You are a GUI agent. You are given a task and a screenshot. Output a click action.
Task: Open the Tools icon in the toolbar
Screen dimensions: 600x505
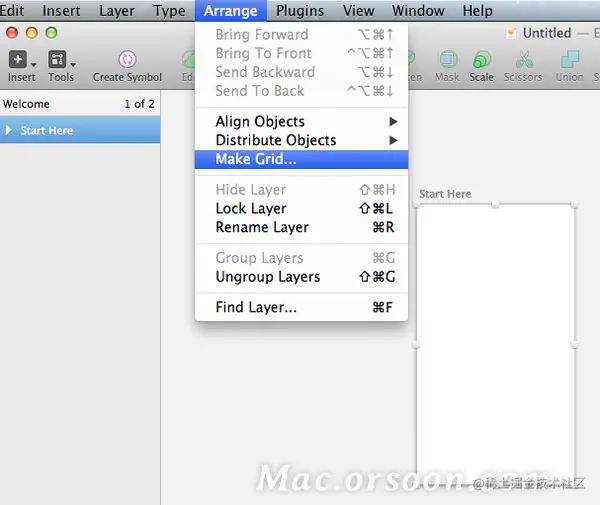pyautogui.click(x=57, y=60)
